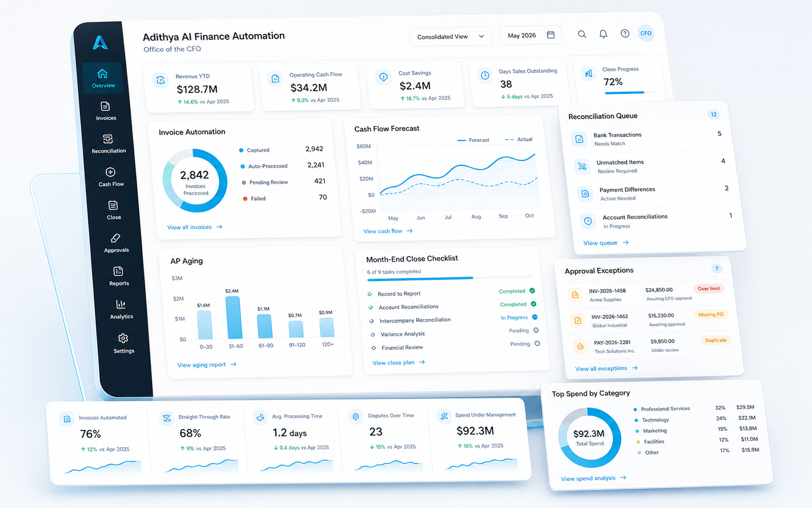Image resolution: width=812 pixels, height=508 pixels.
Task: Toggle the Actual legend in Cash Flow Forecast
Action: point(519,139)
